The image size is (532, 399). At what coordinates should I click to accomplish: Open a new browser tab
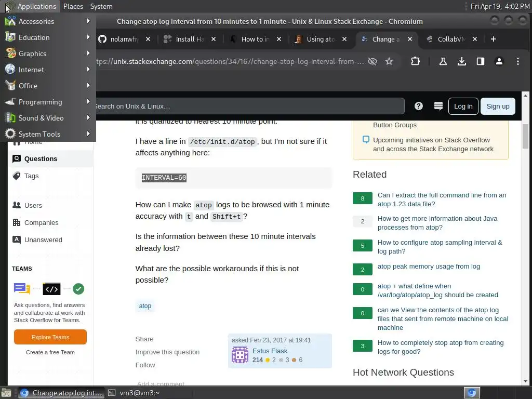tap(494, 39)
